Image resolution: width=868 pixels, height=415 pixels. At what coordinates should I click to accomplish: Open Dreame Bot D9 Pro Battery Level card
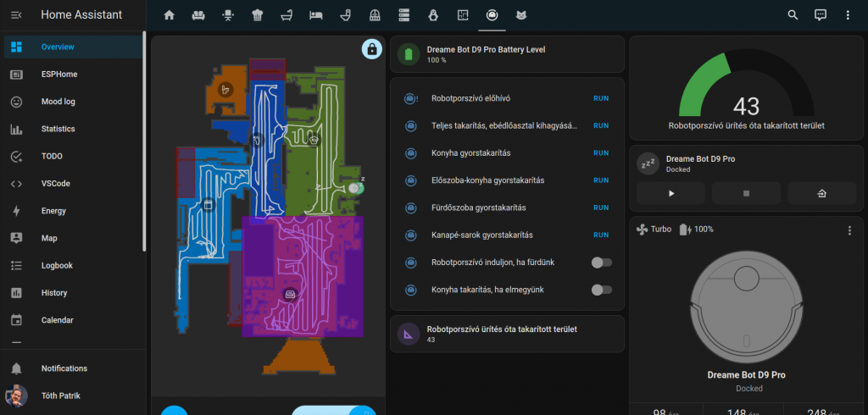coord(507,54)
